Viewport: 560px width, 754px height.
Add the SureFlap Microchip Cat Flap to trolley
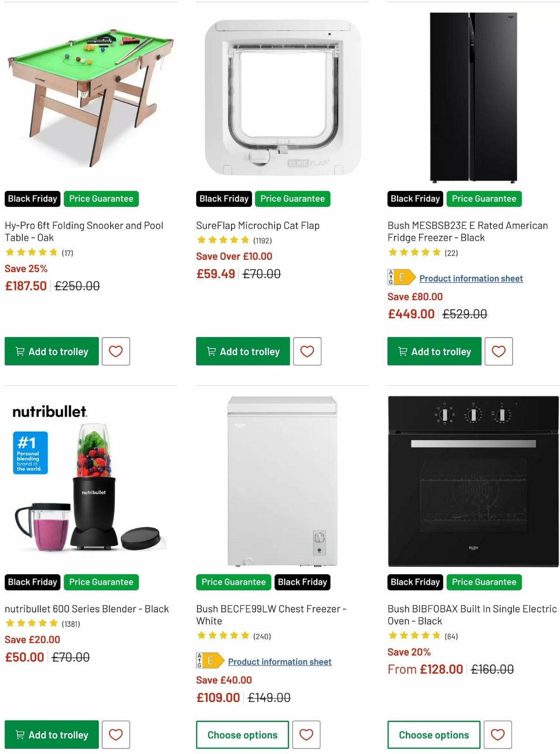pos(242,352)
